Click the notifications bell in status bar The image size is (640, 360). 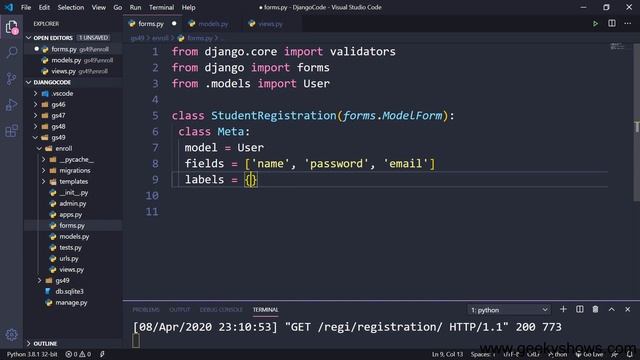click(630, 354)
